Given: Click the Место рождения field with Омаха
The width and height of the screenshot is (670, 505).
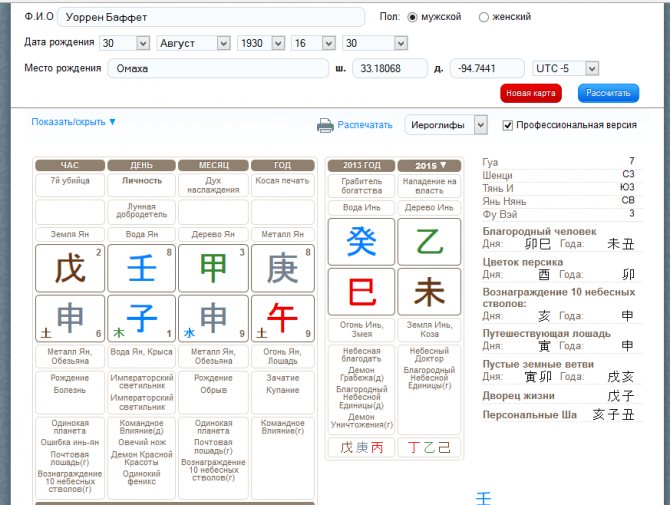Looking at the screenshot, I should point(218,68).
